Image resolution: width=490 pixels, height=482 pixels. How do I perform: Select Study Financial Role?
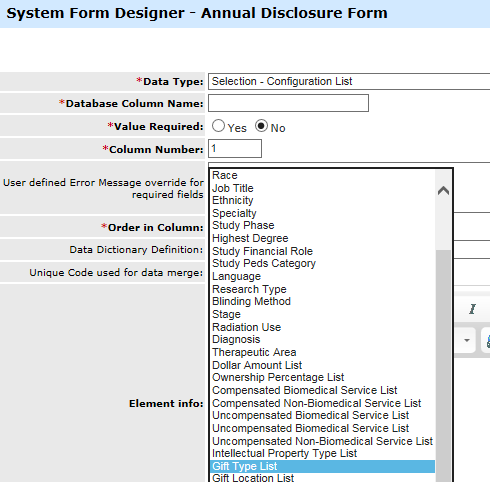323,251
